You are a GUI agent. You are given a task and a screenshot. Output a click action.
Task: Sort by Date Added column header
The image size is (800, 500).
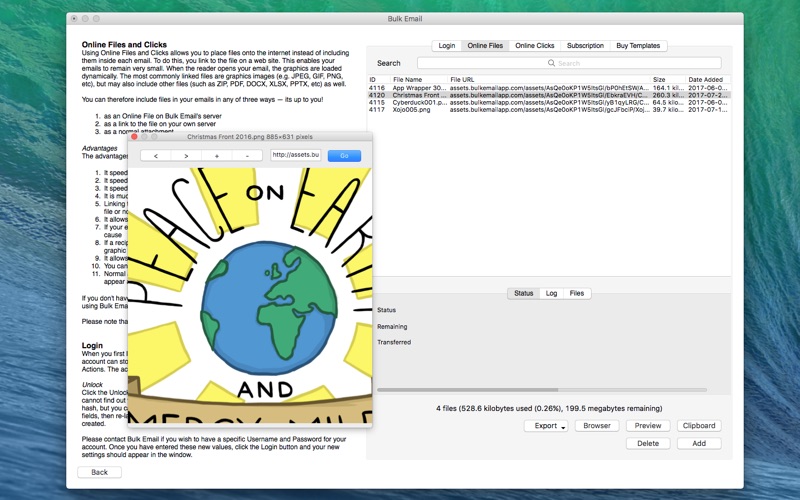point(708,80)
